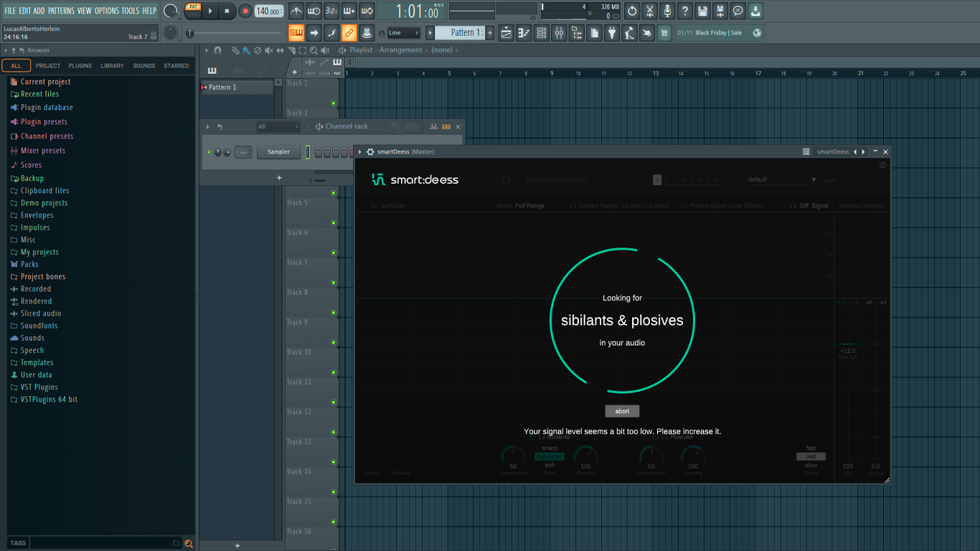980x551 pixels.
Task: Switch to the STARRED browser tab
Action: (x=176, y=66)
